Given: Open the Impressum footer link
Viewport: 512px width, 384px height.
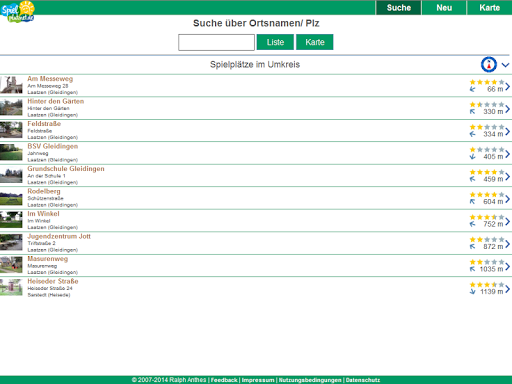Looking at the screenshot, I should pyautogui.click(x=258, y=380).
